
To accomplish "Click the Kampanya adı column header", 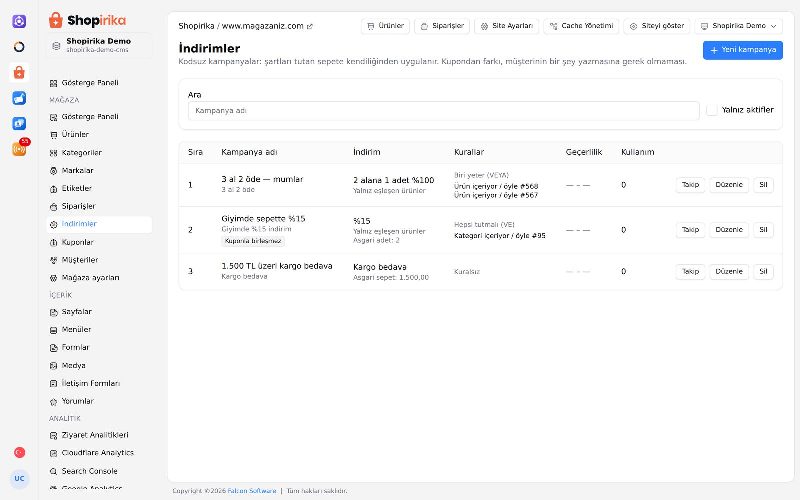I will coord(249,152).
